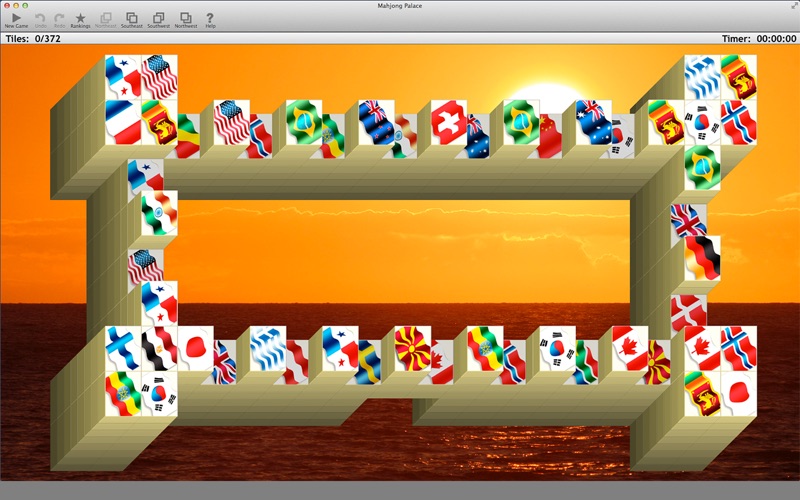Pick UK tile right of bottom-row Japan

[224, 362]
